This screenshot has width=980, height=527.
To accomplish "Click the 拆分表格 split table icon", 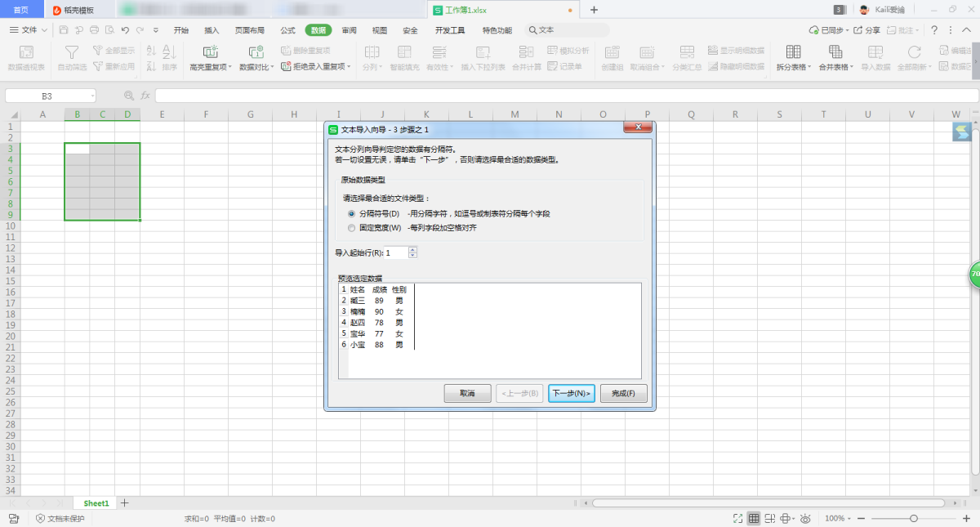I will (791, 52).
